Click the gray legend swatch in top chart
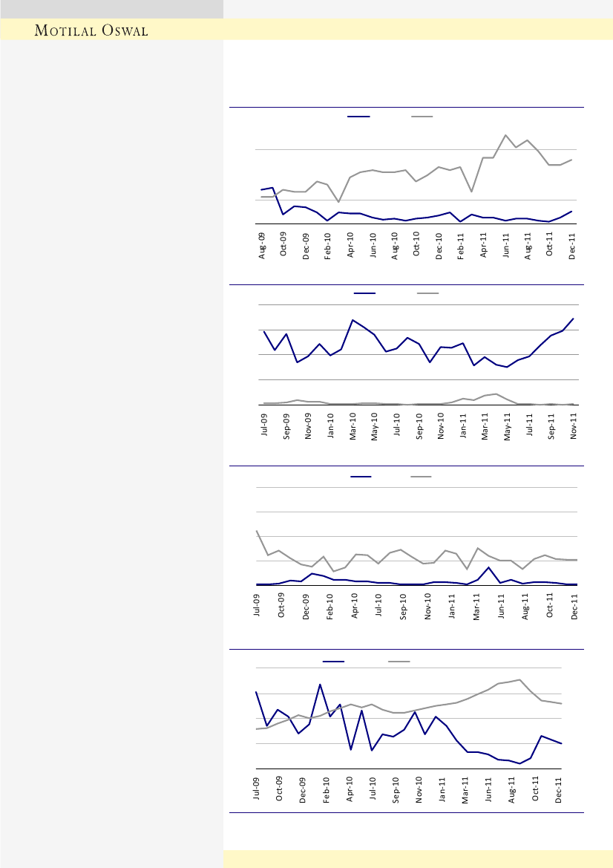 (422, 117)
